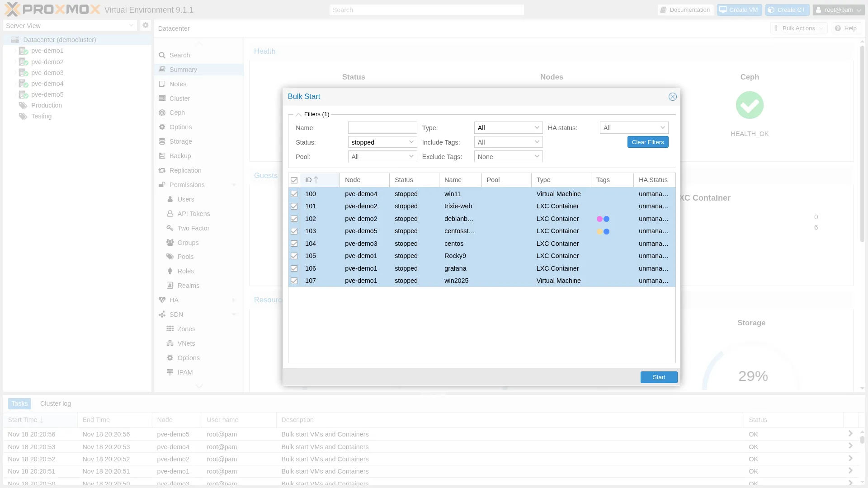This screenshot has height=488, width=868.
Task: Click the Create VM toolbar icon
Action: [x=739, y=9]
